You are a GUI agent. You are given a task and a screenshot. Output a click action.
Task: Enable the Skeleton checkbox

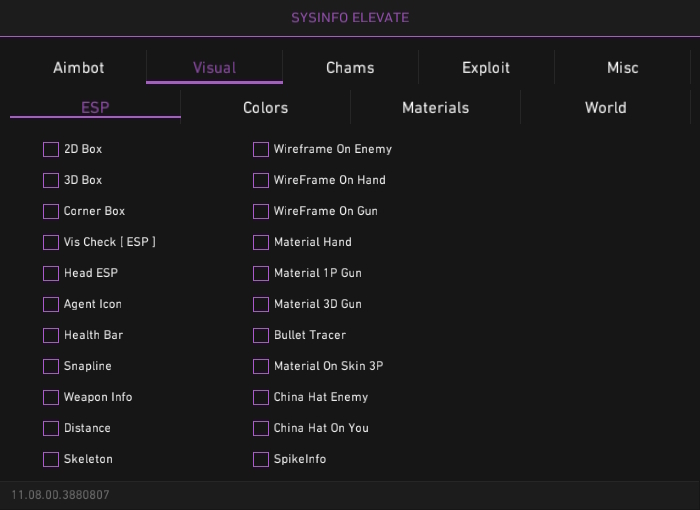point(51,459)
